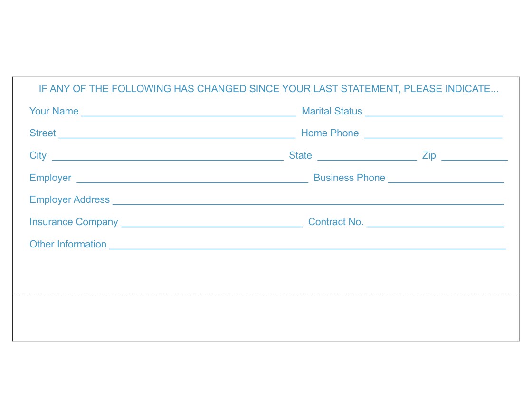The image size is (532, 418).
Task: Click the dotted tear-off line
Action: coord(266,293)
